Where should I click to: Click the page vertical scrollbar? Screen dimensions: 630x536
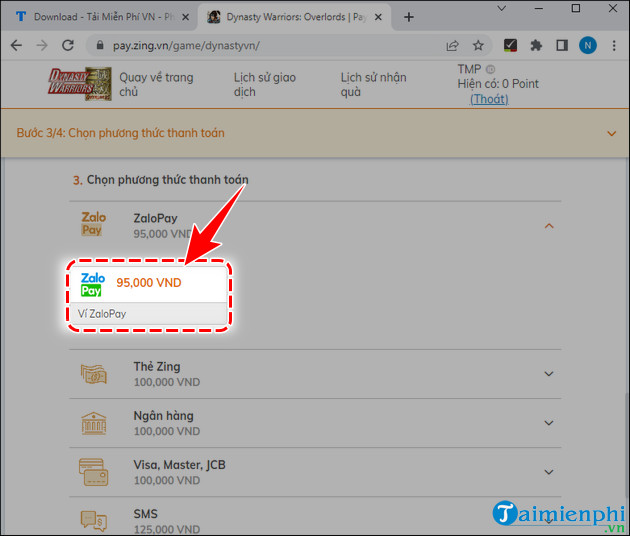627,446
